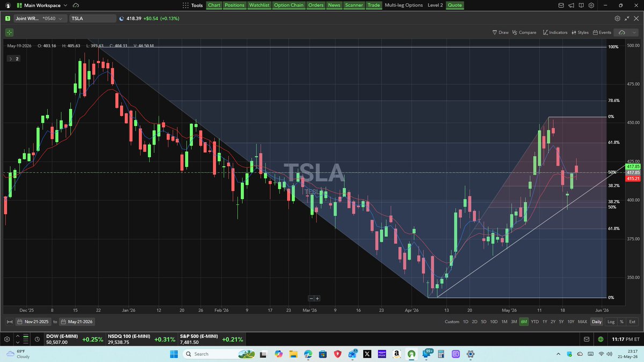Image resolution: width=644 pixels, height=362 pixels.
Task: Click the cloud sync icon beside Main Workspace
Action: (76, 5)
